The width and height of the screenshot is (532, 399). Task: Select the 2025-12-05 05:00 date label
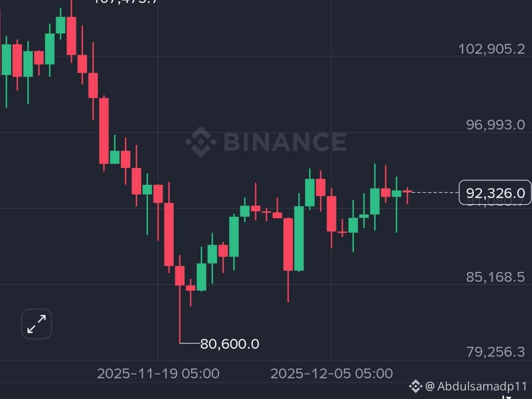click(332, 373)
